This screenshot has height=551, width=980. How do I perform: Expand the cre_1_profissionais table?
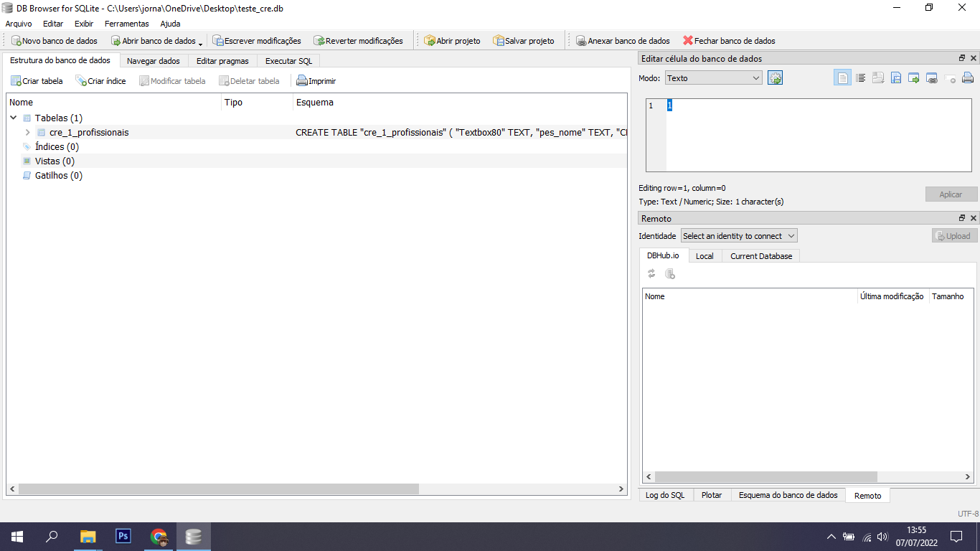coord(27,132)
